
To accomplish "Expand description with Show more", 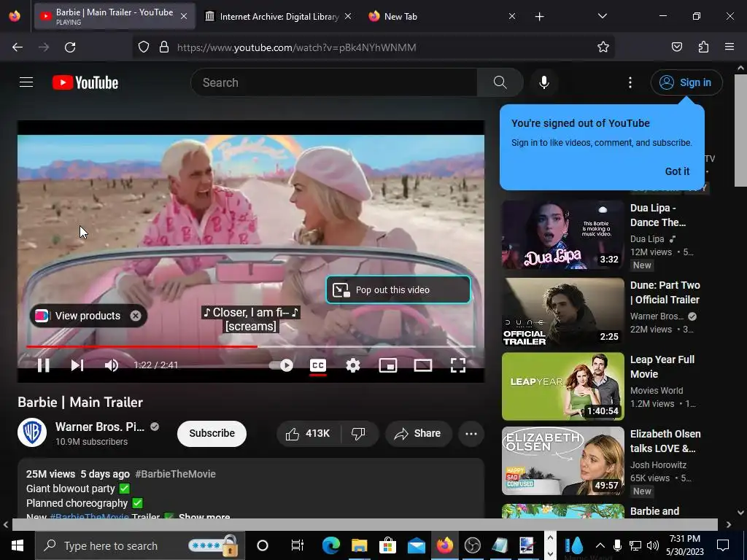I will 204,516.
